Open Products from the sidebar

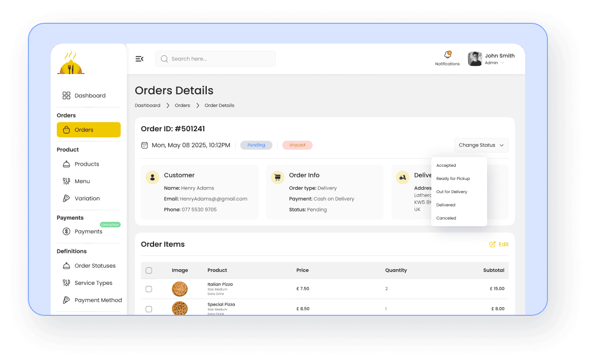[66, 164]
